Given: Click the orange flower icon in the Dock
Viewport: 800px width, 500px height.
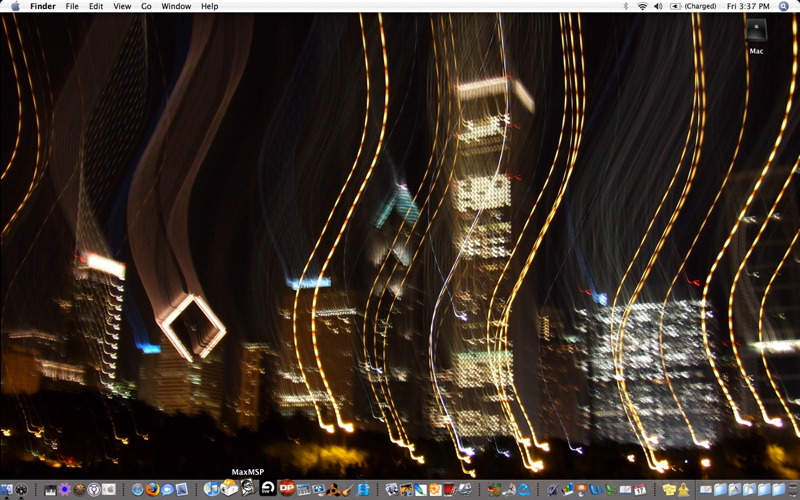Looking at the screenshot, I should (x=435, y=490).
